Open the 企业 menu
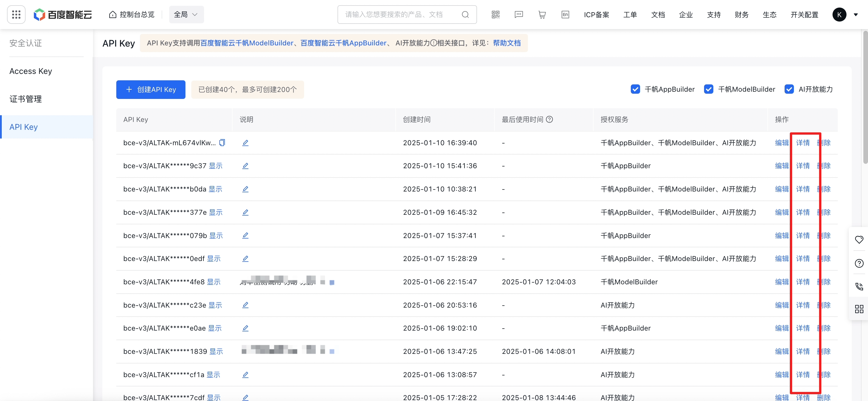Image resolution: width=868 pixels, height=401 pixels. click(686, 15)
